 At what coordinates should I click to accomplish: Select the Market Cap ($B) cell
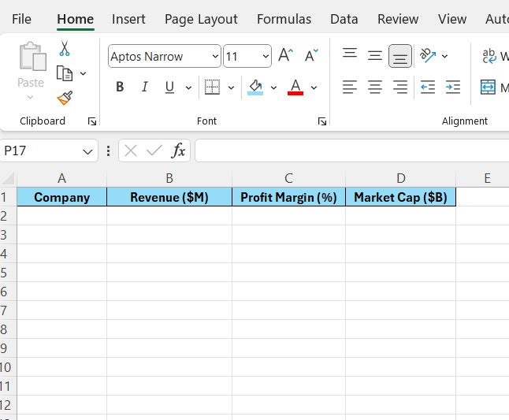coord(401,197)
